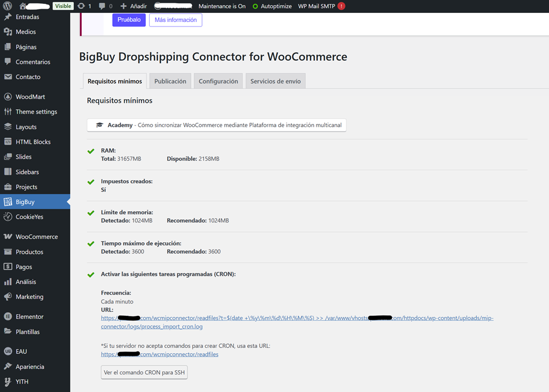Click the Visible status badge

[x=63, y=6]
